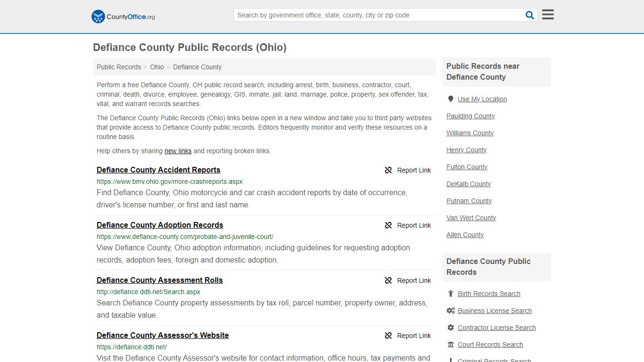
Task: Open Birth Records Search
Action: pos(489,294)
